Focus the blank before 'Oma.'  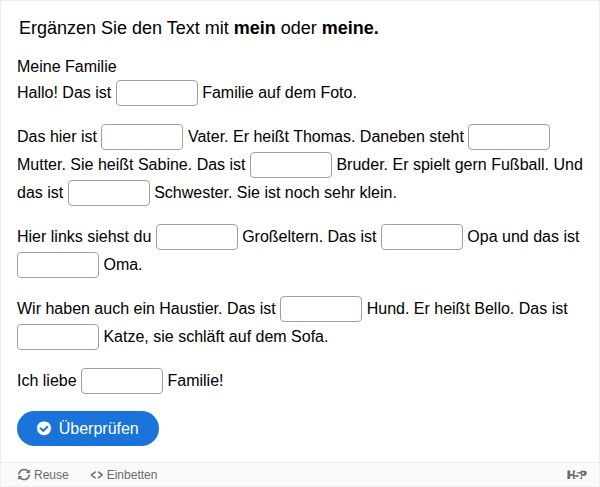pos(58,265)
